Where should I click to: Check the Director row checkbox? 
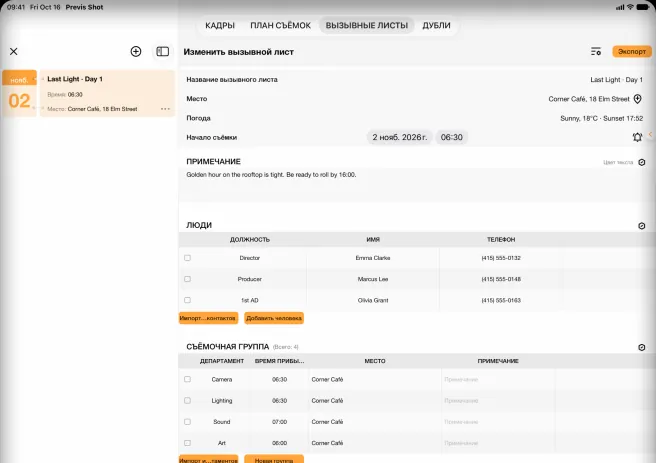click(x=187, y=258)
